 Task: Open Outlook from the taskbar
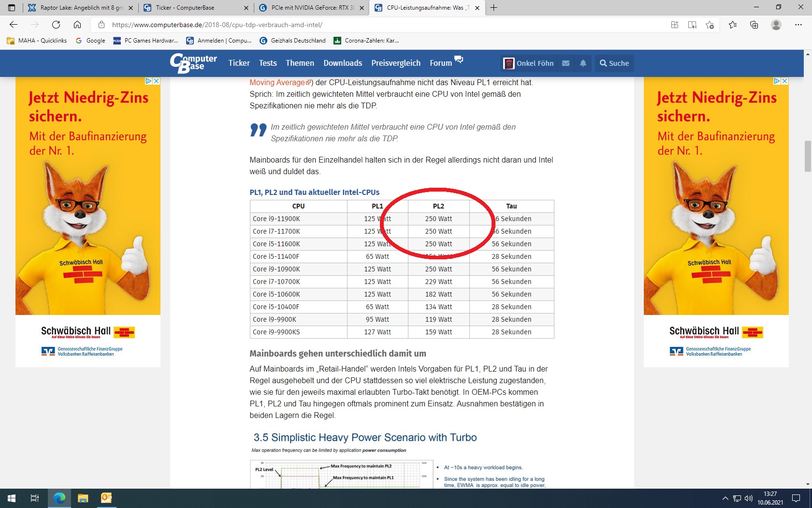(106, 498)
